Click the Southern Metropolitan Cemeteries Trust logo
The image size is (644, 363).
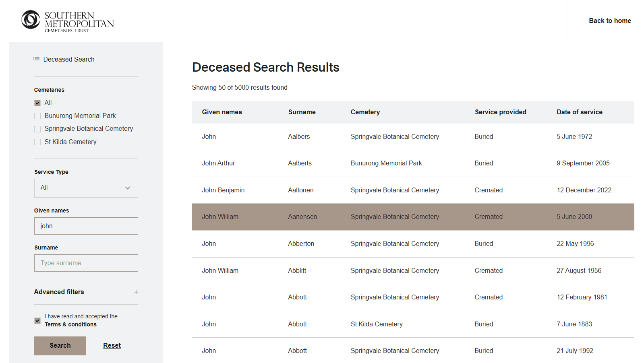68,21
